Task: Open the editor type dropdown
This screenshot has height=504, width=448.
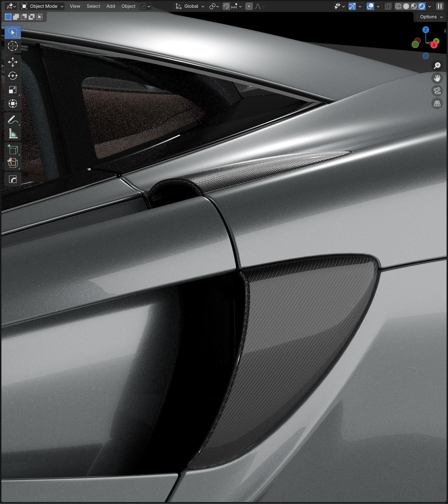Action: click(x=11, y=6)
